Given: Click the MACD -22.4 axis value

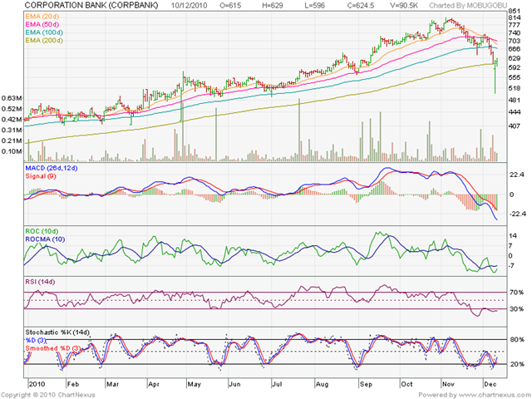Looking at the screenshot, I should point(517,214).
